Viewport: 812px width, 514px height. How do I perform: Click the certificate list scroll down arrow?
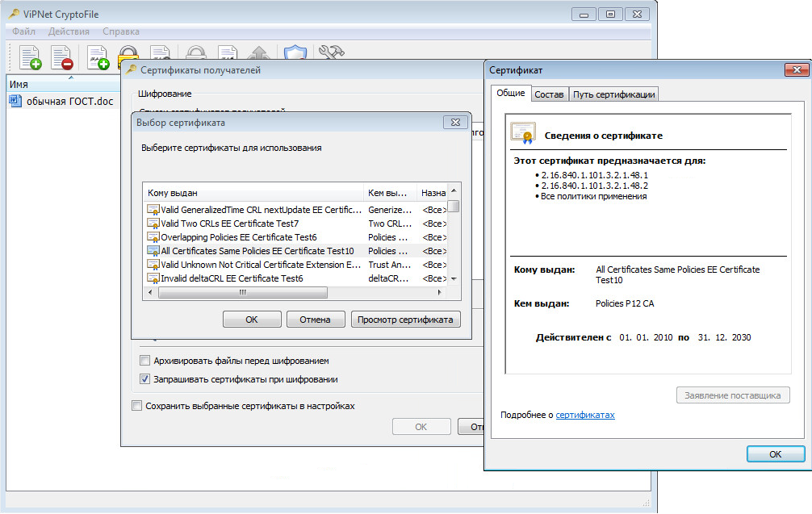pos(454,278)
